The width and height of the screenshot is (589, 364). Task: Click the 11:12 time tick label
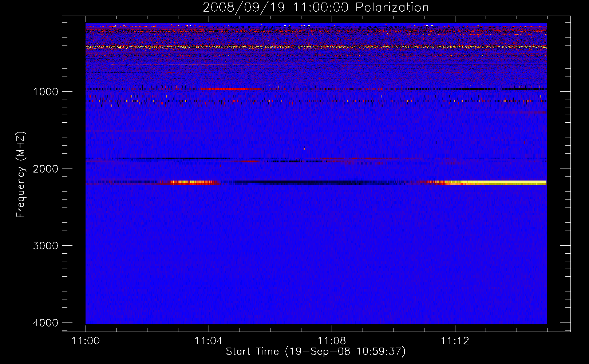[455, 341]
